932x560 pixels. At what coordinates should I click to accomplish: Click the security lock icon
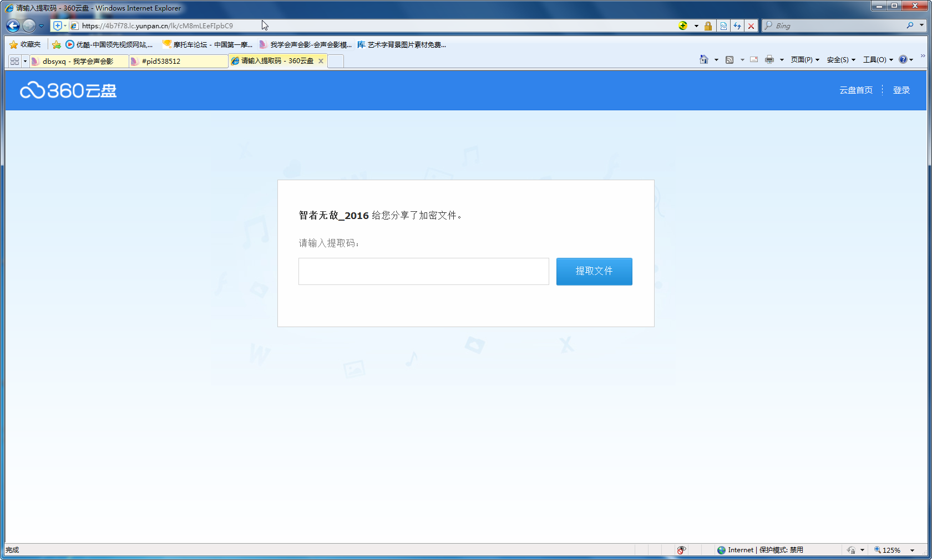[x=708, y=26]
